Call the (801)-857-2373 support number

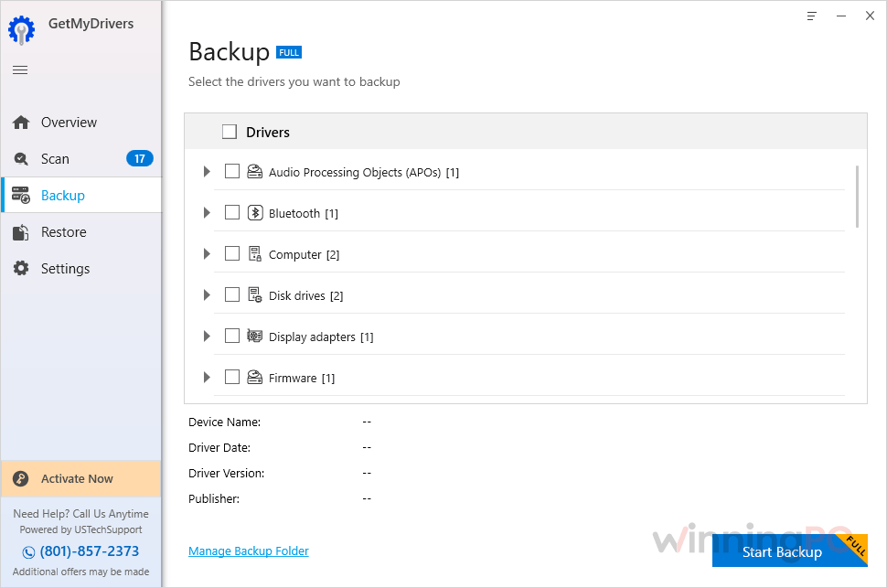coord(90,551)
